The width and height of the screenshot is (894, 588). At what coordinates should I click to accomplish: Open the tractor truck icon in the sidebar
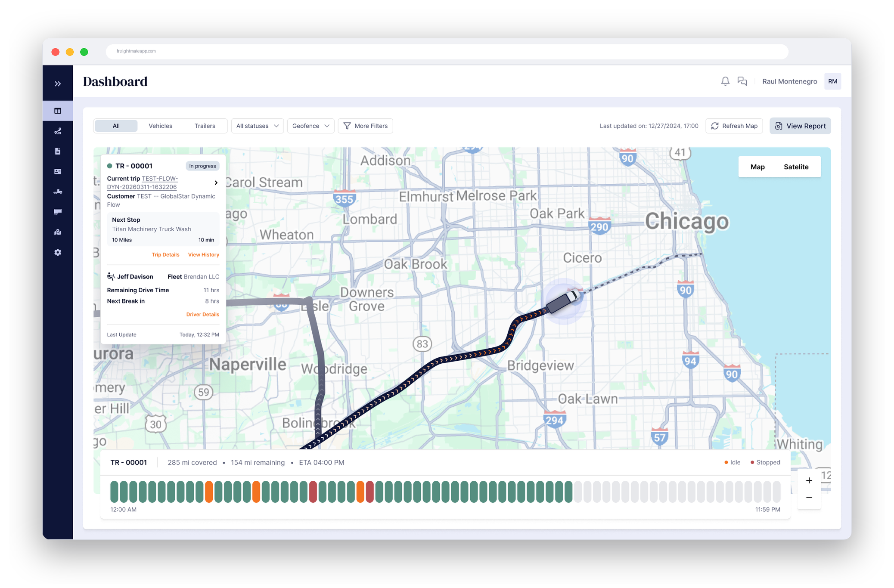[58, 192]
